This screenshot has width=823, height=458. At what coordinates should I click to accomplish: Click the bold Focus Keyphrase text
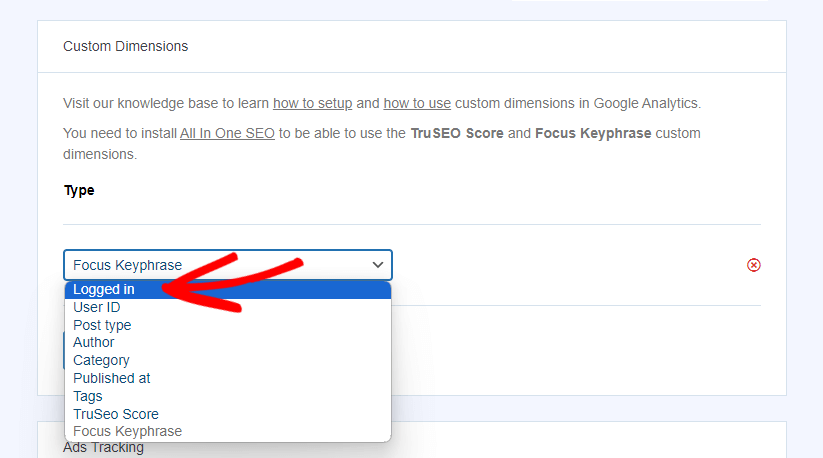pyautogui.click(x=593, y=133)
